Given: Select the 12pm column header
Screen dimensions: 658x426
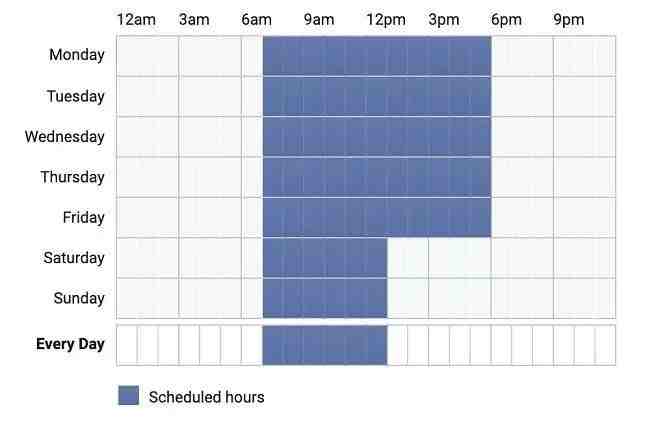Looking at the screenshot, I should [x=384, y=20].
